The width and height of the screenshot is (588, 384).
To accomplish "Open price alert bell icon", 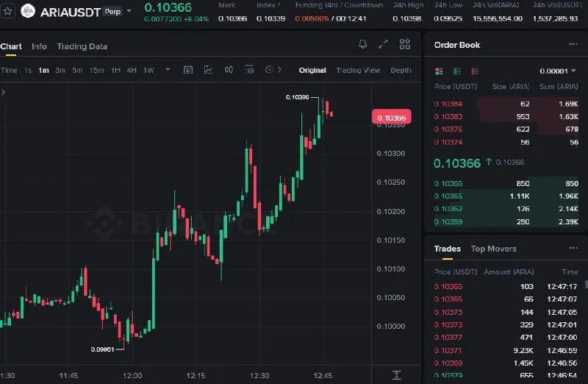I will 362,44.
